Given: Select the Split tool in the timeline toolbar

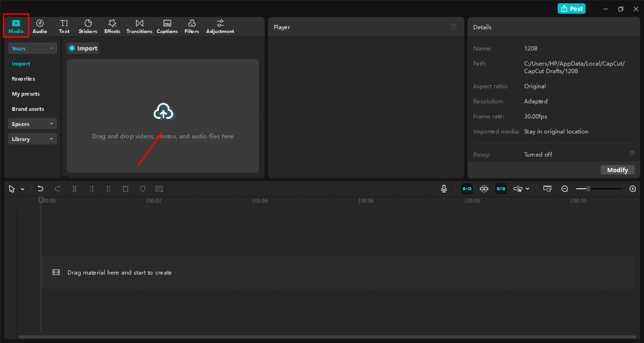Looking at the screenshot, I should click(x=74, y=188).
